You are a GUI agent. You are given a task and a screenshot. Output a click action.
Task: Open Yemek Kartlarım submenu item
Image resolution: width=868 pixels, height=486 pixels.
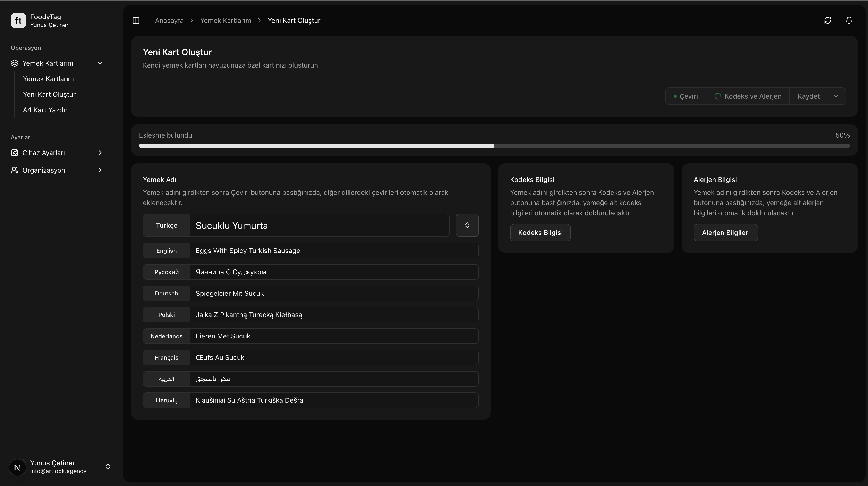click(x=48, y=79)
